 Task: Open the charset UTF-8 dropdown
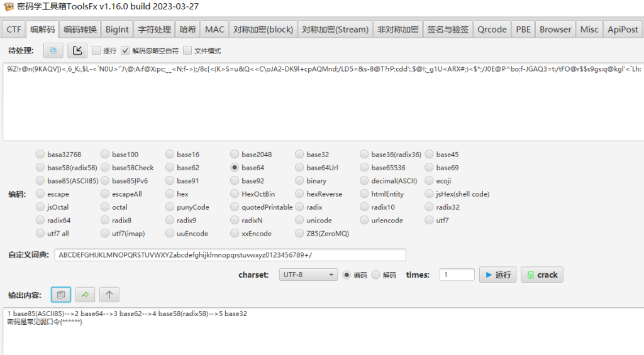[309, 275]
